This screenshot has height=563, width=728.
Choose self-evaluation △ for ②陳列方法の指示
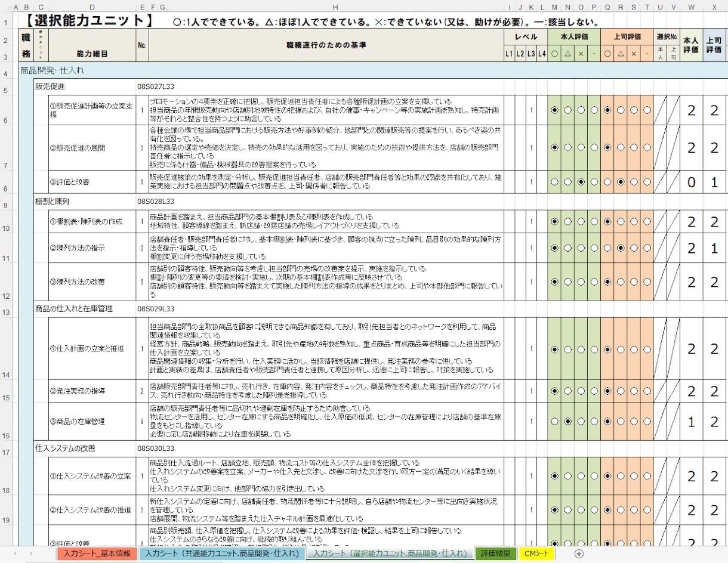[x=568, y=248]
